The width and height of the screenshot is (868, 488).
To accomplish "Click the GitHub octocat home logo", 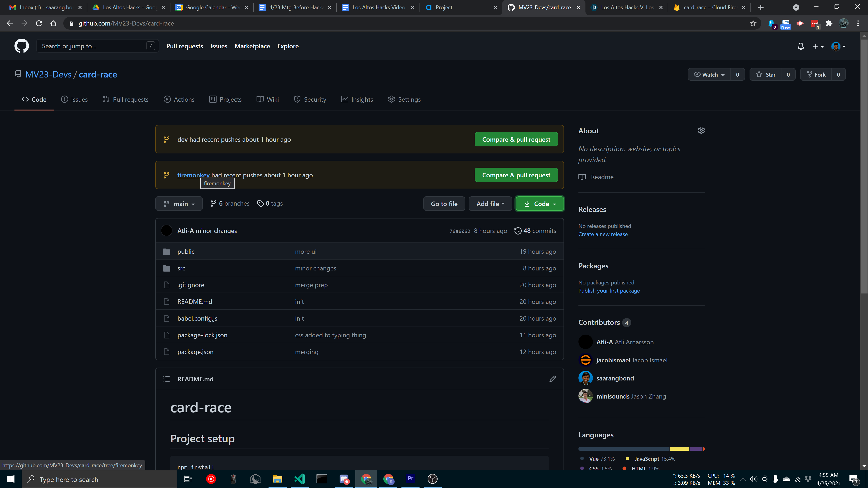I will [x=21, y=46].
